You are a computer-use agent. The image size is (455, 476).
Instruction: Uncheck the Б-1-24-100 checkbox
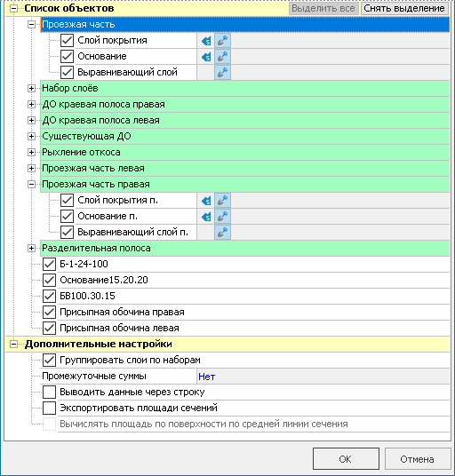coord(49,264)
